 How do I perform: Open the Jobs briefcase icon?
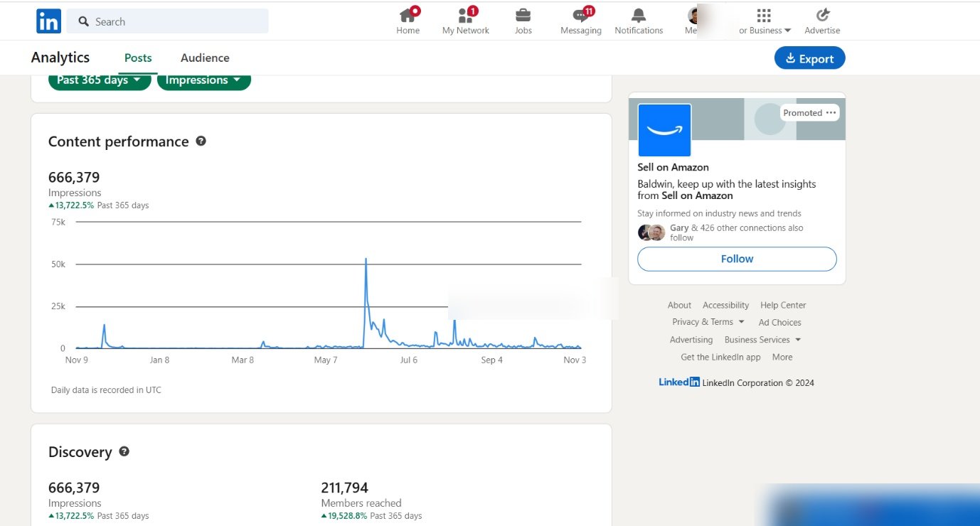point(523,15)
